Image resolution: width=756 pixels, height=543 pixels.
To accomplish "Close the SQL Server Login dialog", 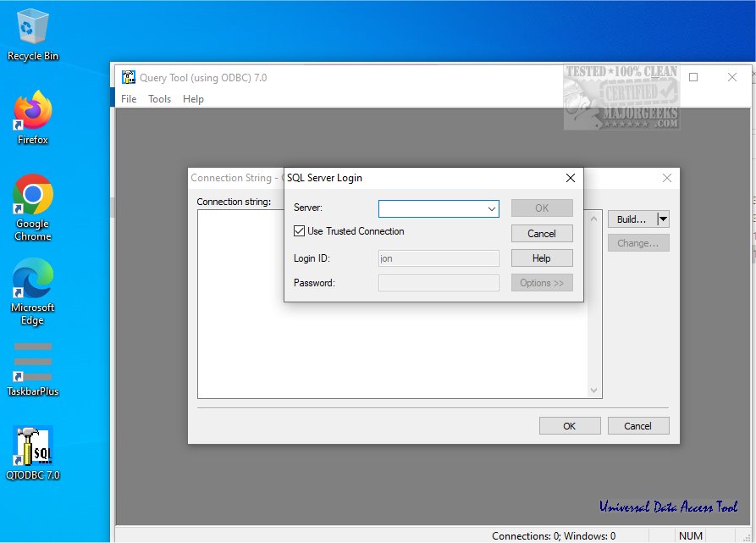I will click(x=571, y=178).
